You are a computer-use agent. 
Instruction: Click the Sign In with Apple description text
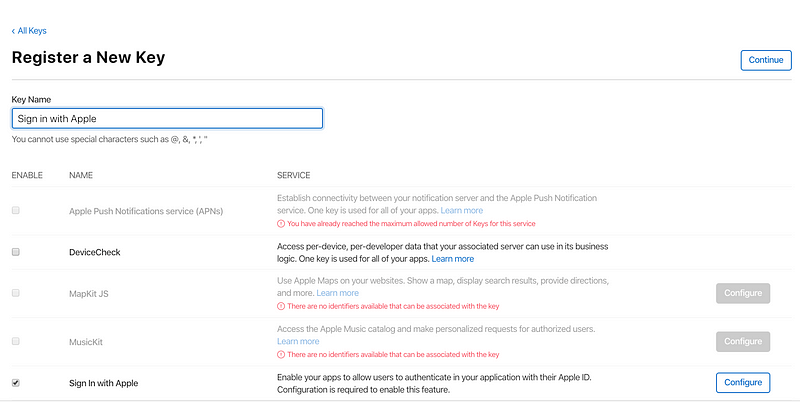(434, 384)
